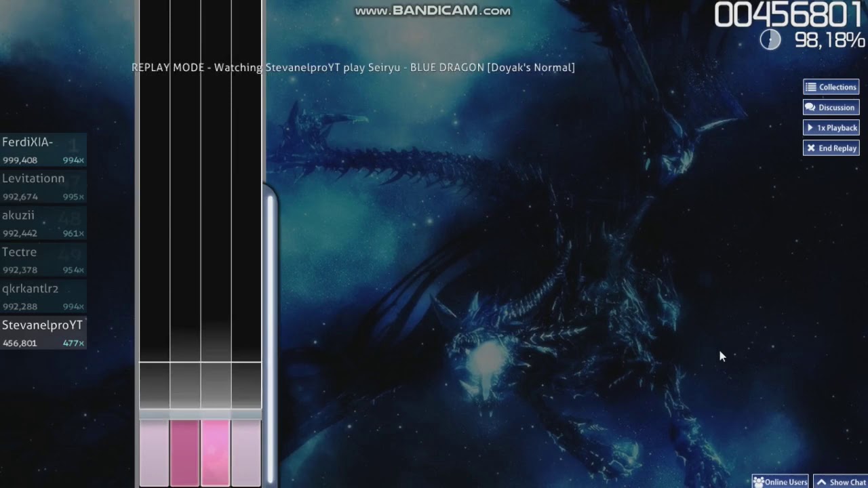Click the Online Users people icon

pos(758,482)
